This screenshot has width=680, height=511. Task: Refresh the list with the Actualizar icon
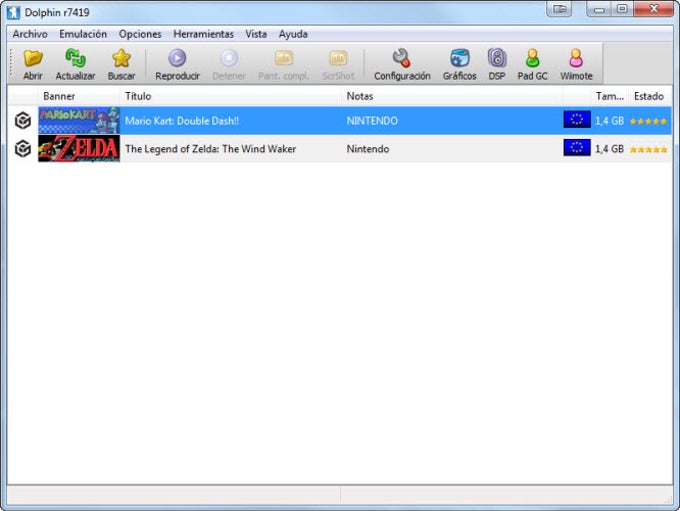click(75, 58)
